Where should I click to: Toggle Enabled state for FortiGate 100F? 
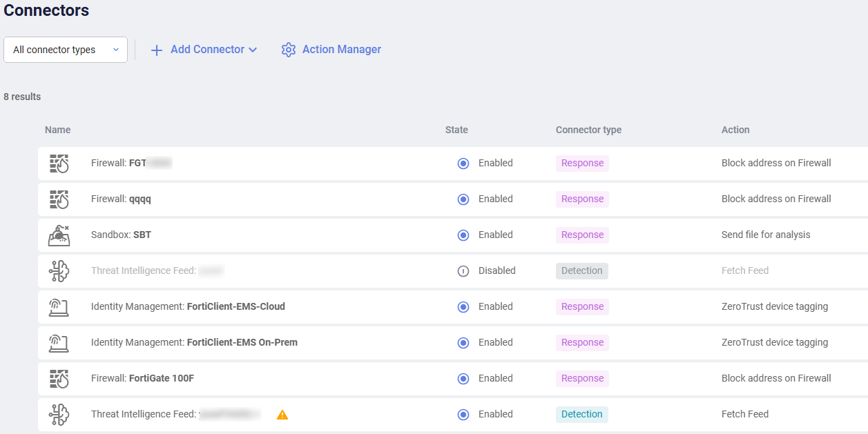[463, 379]
